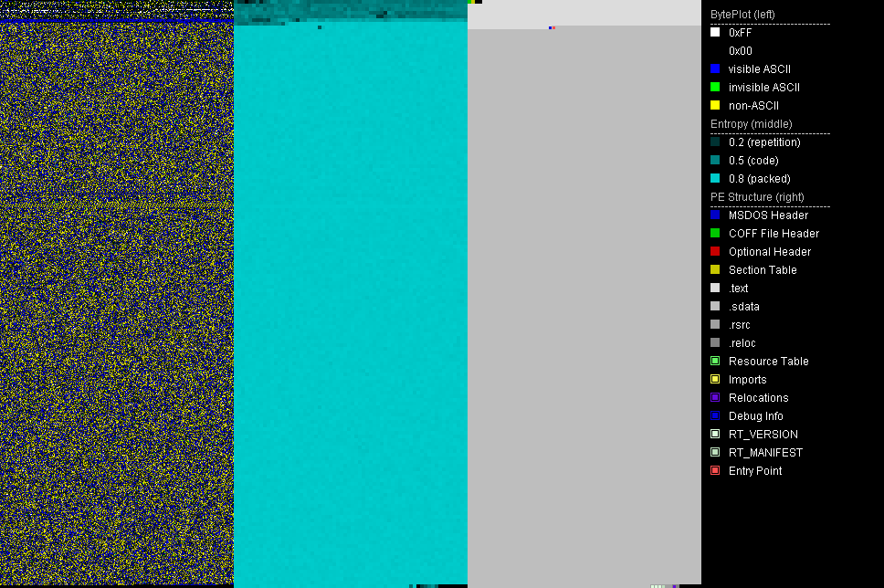Screen dimensions: 884x588
Task: Click the "Entropy (middle)" heading
Action: [751, 124]
